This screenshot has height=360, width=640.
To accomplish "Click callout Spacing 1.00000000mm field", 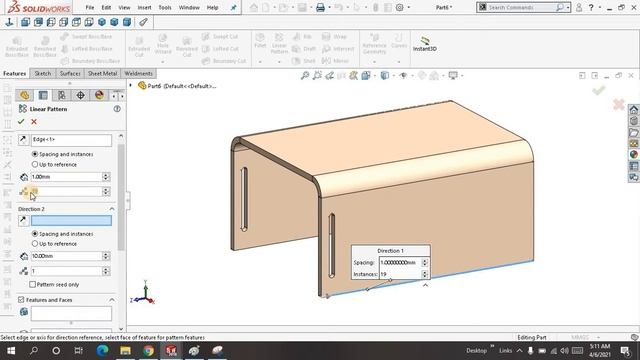I will tap(400, 262).
